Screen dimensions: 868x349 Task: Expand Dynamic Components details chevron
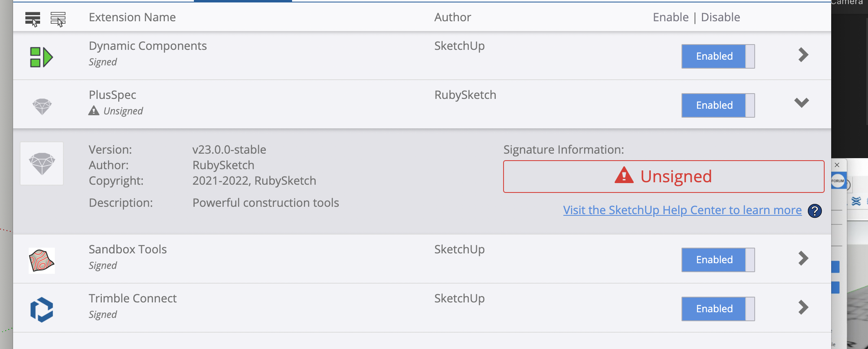point(803,55)
